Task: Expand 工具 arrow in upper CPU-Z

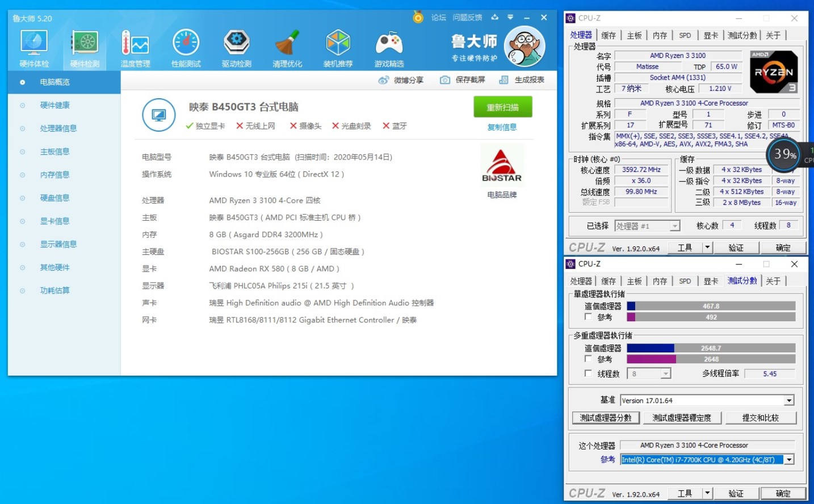Action: [x=707, y=247]
